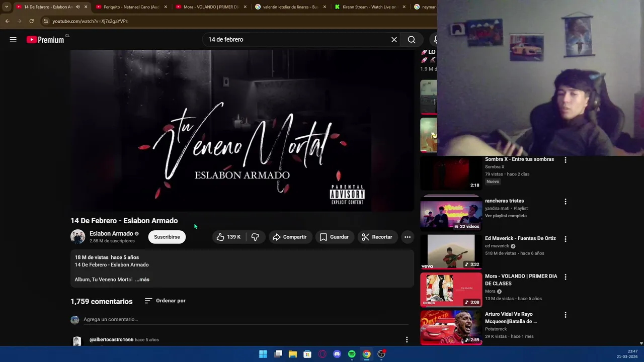
Task: Open Eslabon Armado channel avatar
Action: pyautogui.click(x=77, y=237)
